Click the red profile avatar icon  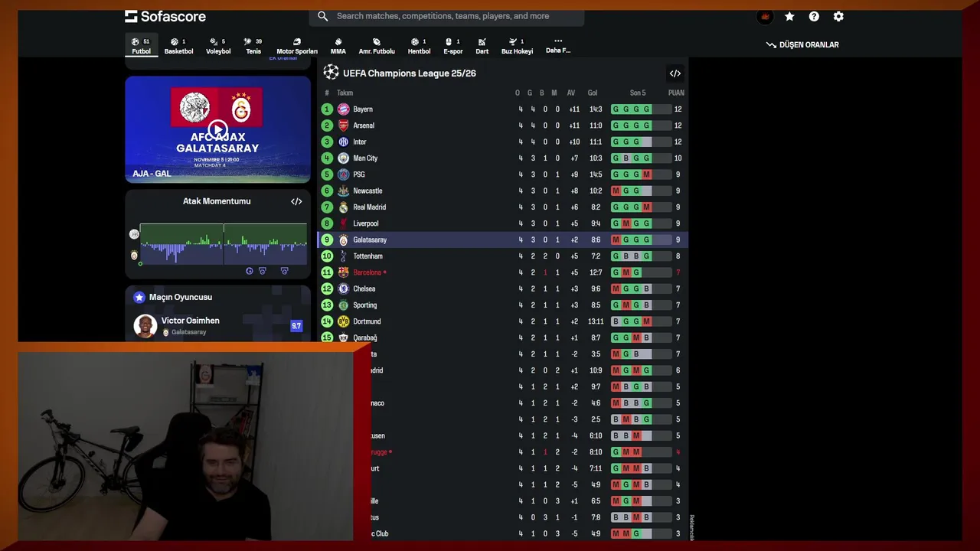pos(764,16)
